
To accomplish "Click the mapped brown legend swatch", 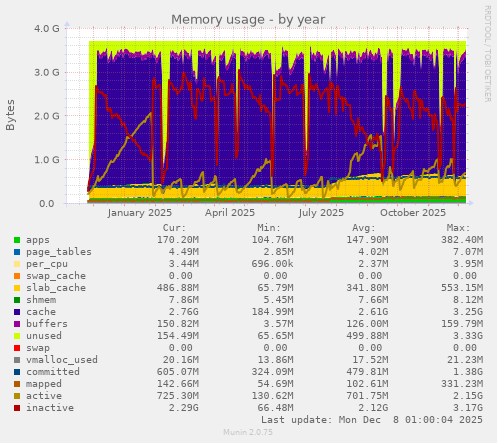I will (17, 384).
